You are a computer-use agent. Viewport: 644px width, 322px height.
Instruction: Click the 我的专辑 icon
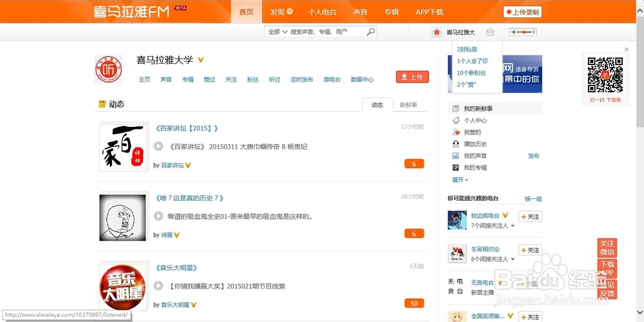click(x=455, y=167)
